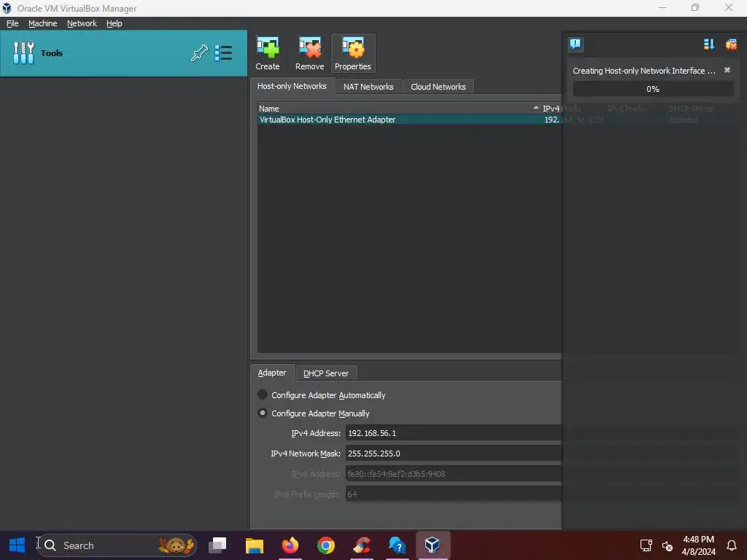The height and width of the screenshot is (560, 747).
Task: Click the Remove network toolbar icon
Action: point(309,53)
